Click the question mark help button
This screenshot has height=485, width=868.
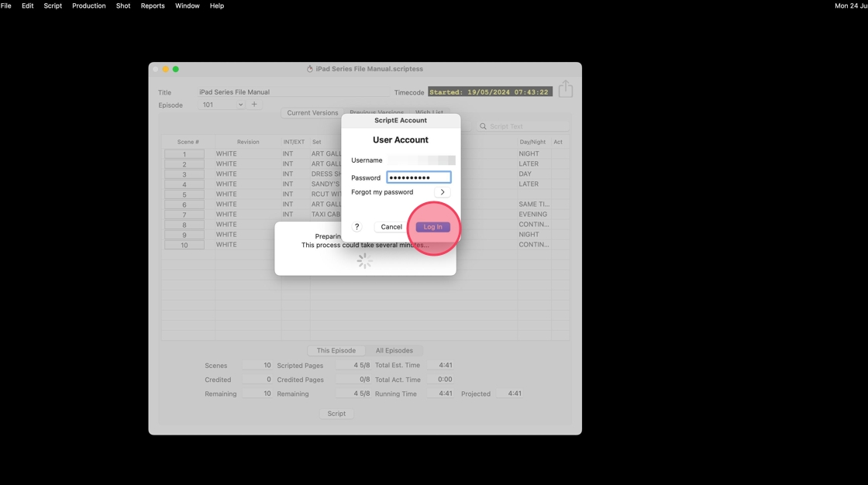pyautogui.click(x=357, y=226)
